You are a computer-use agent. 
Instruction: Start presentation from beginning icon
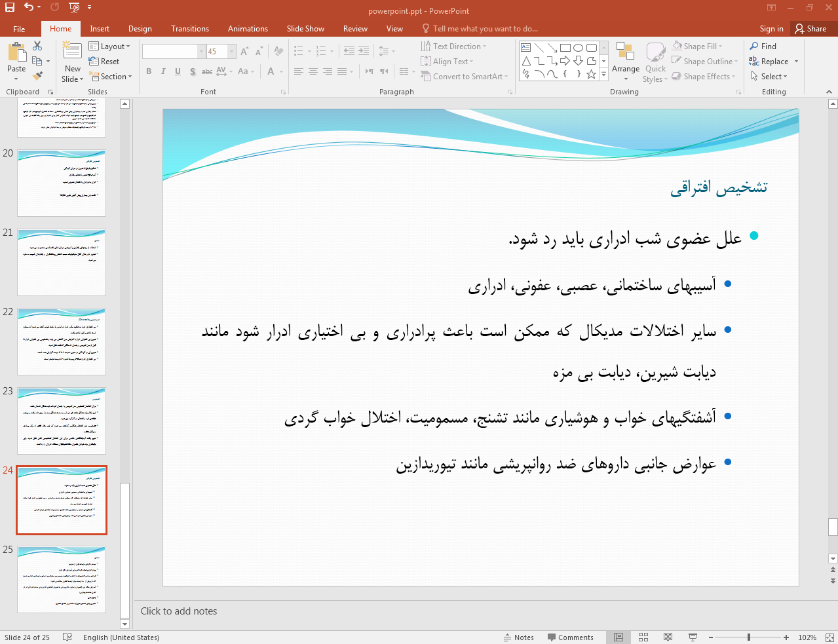tap(74, 7)
